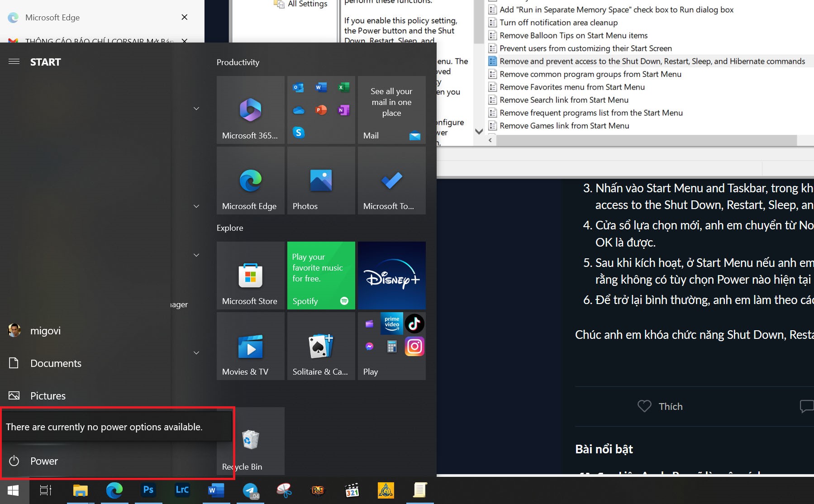The height and width of the screenshot is (504, 814).
Task: Launch PowerPoint from the Office tile folder
Action: coord(321,110)
